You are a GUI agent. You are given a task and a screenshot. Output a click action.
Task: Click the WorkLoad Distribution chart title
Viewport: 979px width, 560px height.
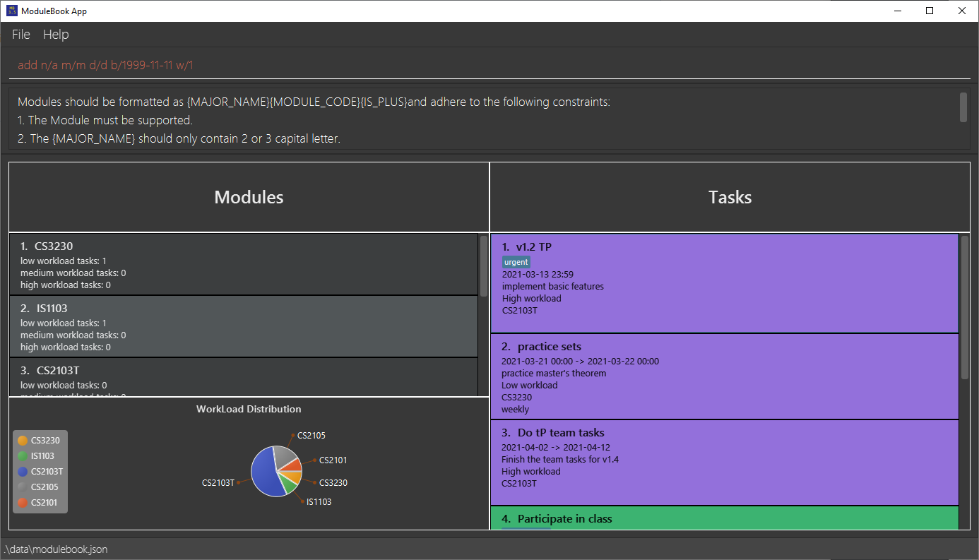tap(249, 409)
